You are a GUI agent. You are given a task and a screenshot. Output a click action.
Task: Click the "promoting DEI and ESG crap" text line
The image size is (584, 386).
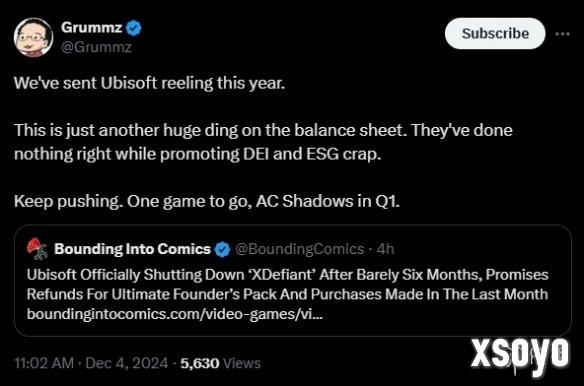coord(197,154)
